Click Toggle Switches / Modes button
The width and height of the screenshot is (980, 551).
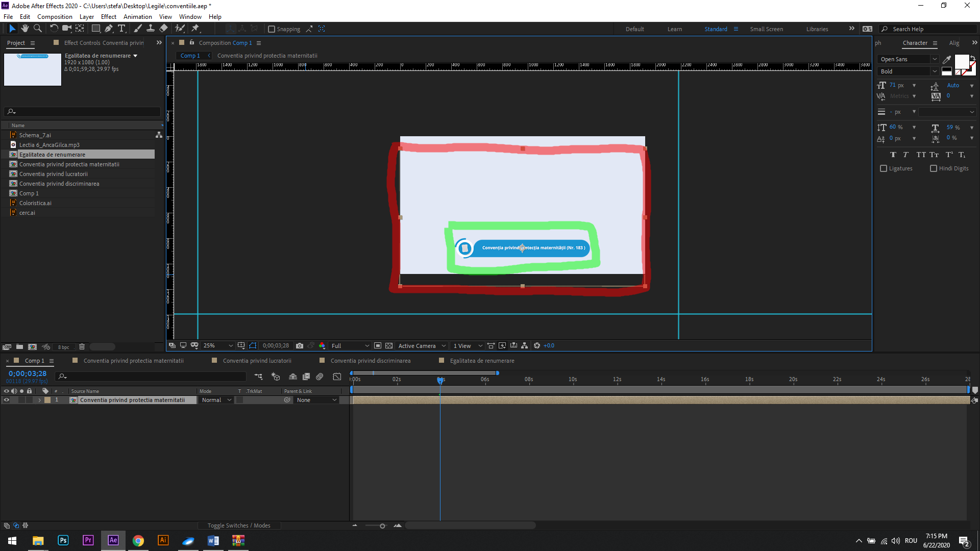point(239,525)
